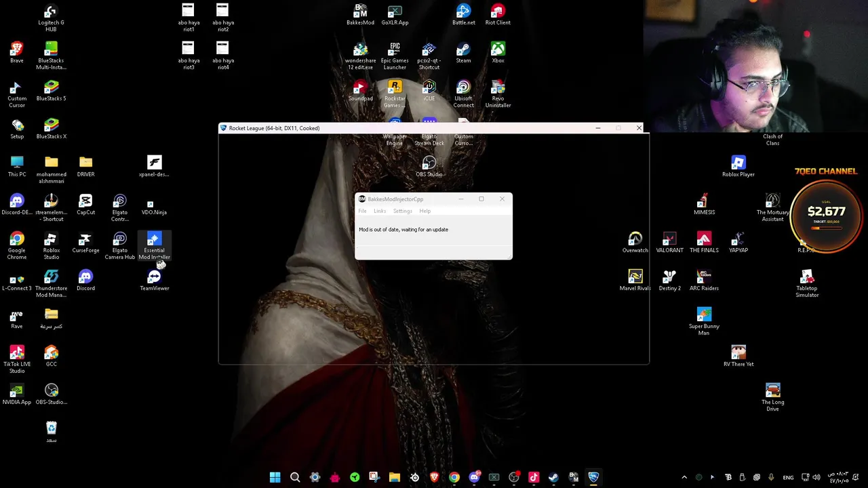Open Settings menu in BakkesModInjectorCpp
This screenshot has width=868, height=488.
pos(403,211)
